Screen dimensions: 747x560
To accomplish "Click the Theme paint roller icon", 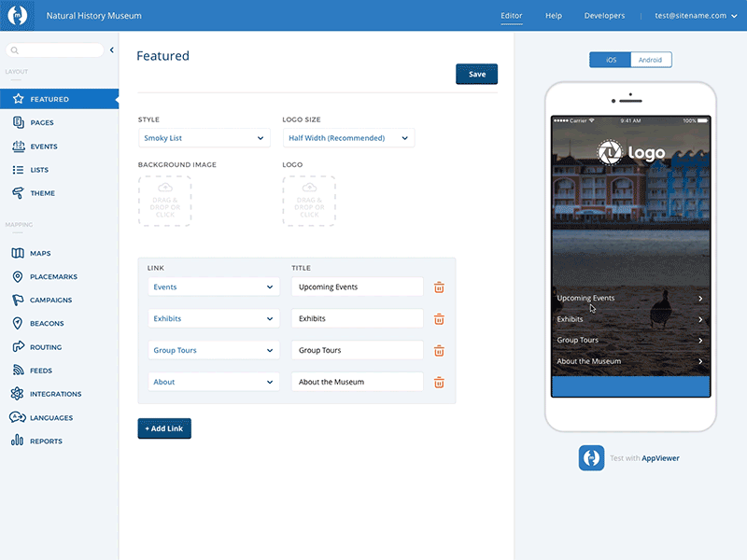I will [18, 193].
